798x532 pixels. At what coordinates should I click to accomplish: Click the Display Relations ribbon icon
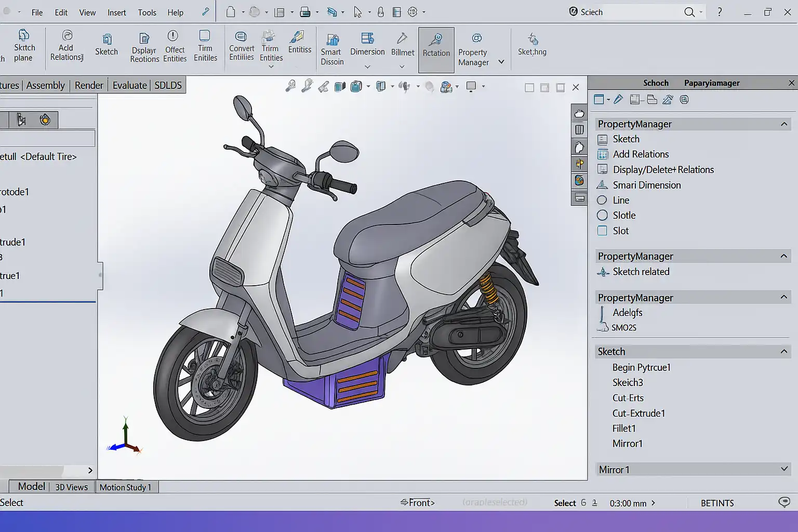[144, 38]
